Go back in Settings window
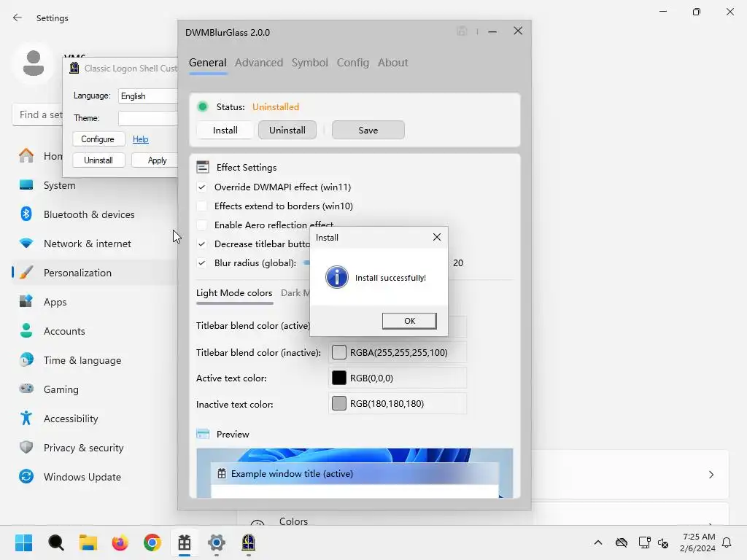The width and height of the screenshot is (747, 560). [x=18, y=17]
